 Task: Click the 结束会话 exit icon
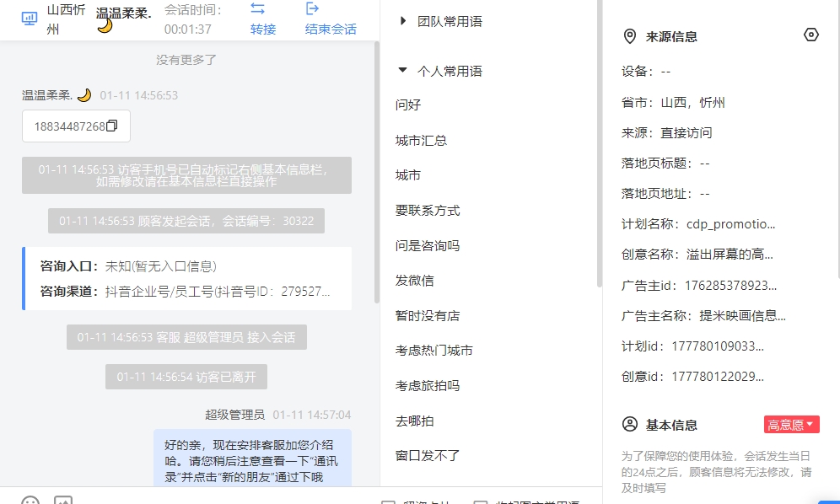(x=312, y=8)
